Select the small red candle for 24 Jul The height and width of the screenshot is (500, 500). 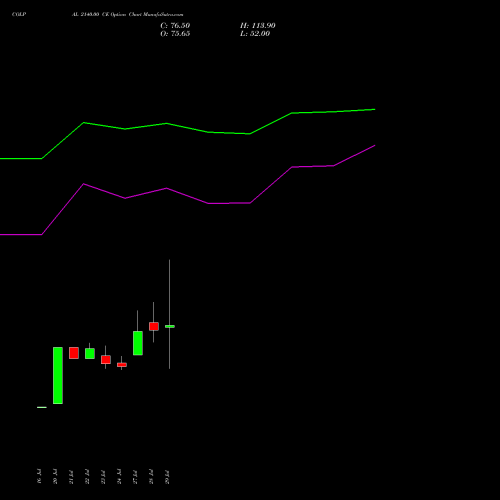[122, 365]
